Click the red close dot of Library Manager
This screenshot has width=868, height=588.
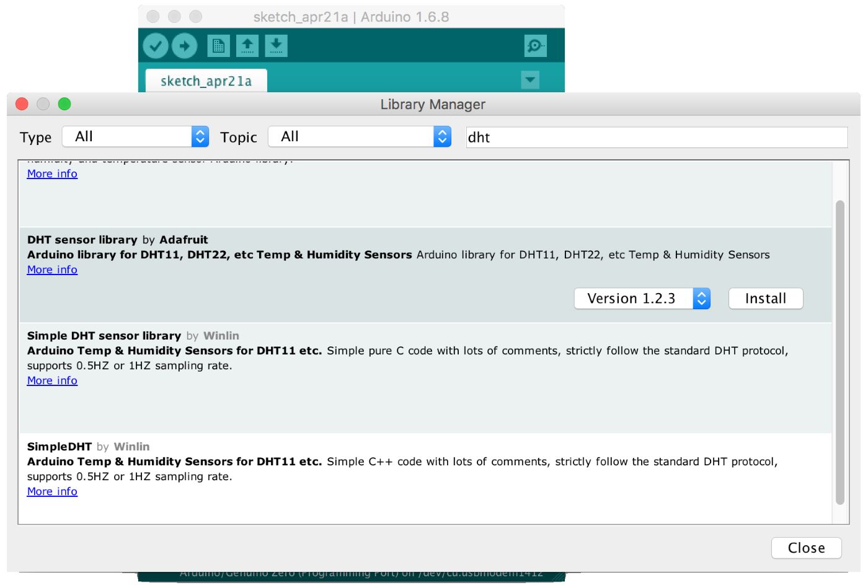[x=22, y=104]
